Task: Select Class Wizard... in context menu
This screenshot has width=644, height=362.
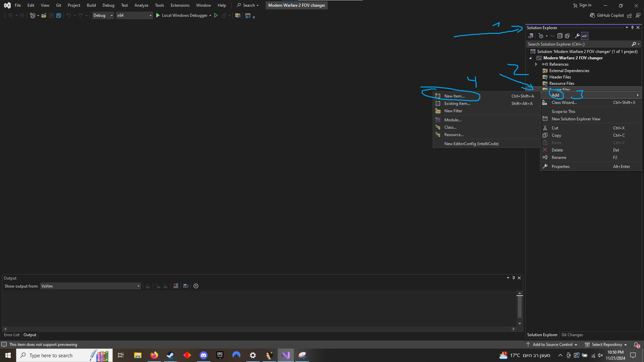Action: tap(591, 103)
